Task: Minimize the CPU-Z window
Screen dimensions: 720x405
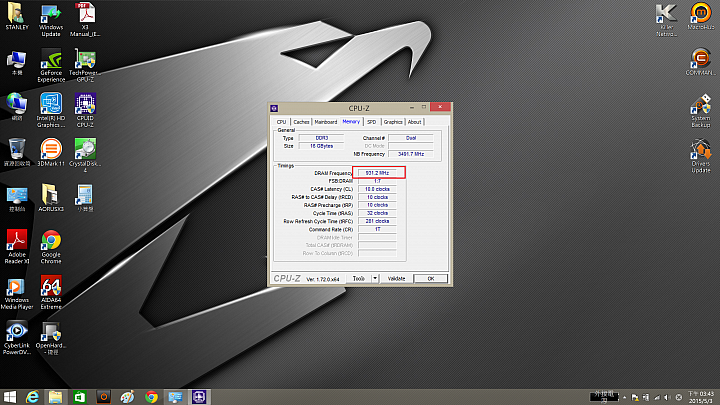Action: [412, 107]
